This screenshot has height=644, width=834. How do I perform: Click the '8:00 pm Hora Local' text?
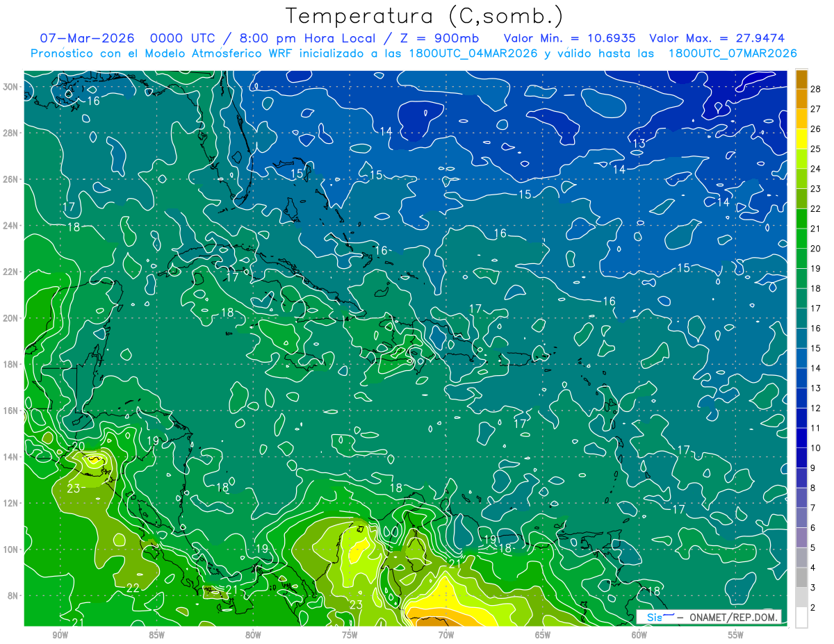click(x=307, y=38)
